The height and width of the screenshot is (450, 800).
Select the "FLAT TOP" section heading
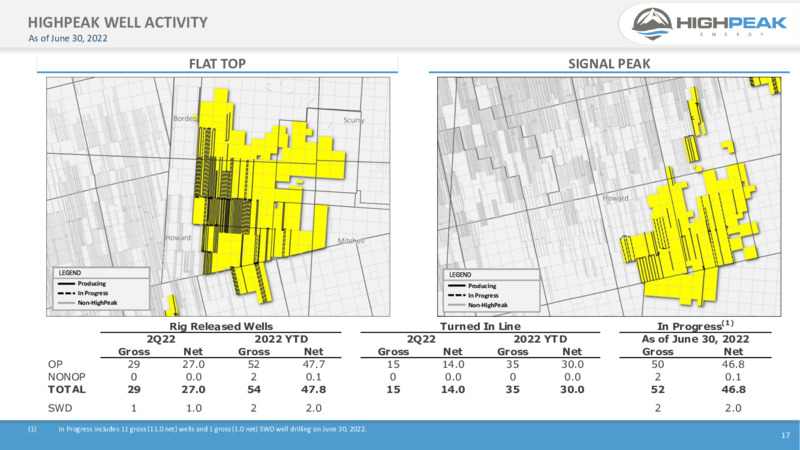pos(217,64)
